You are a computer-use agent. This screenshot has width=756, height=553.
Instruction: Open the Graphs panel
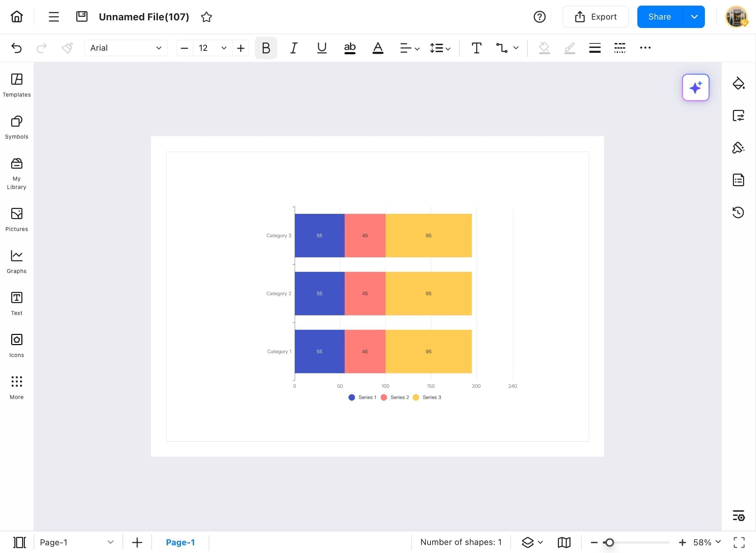pos(16,261)
